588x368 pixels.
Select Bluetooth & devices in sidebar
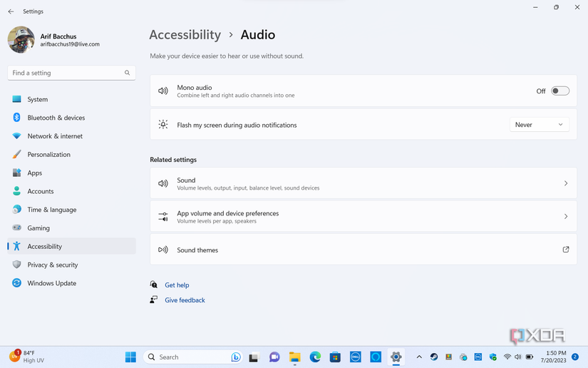(x=56, y=118)
